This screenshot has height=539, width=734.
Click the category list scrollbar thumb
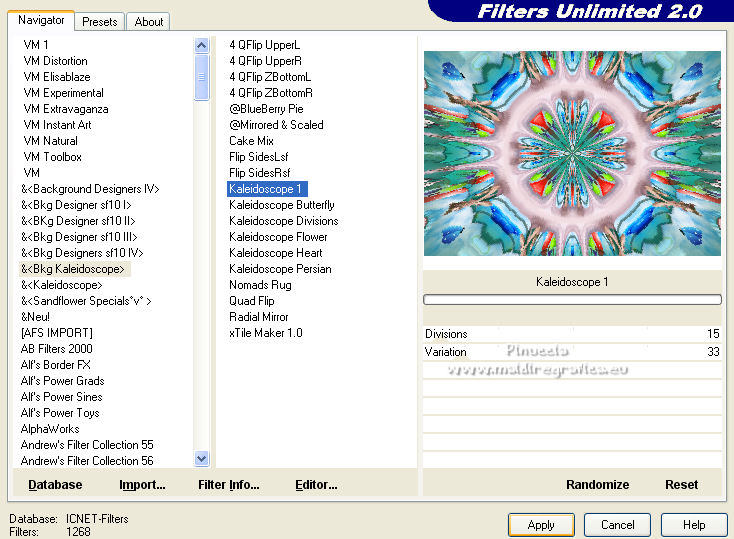tap(202, 77)
